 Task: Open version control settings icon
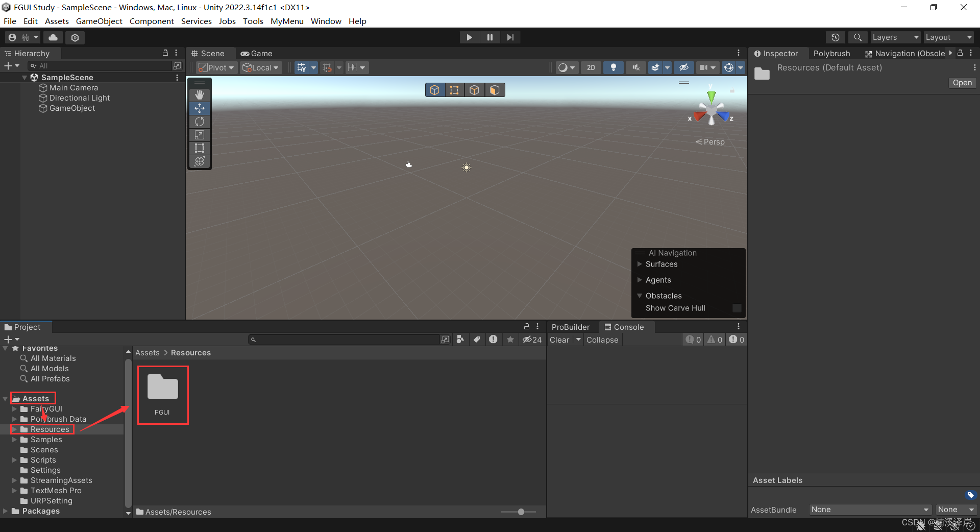[75, 37]
